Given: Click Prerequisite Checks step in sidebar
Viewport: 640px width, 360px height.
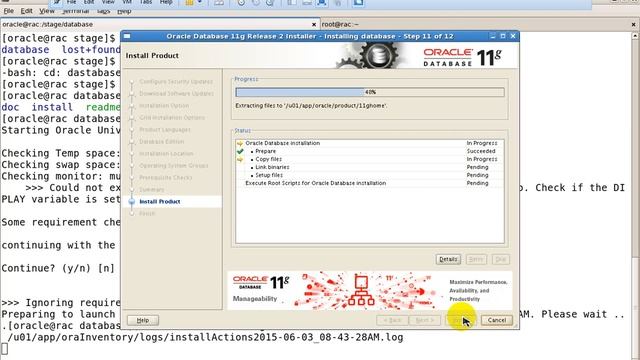Looking at the screenshot, I should coord(165,178).
